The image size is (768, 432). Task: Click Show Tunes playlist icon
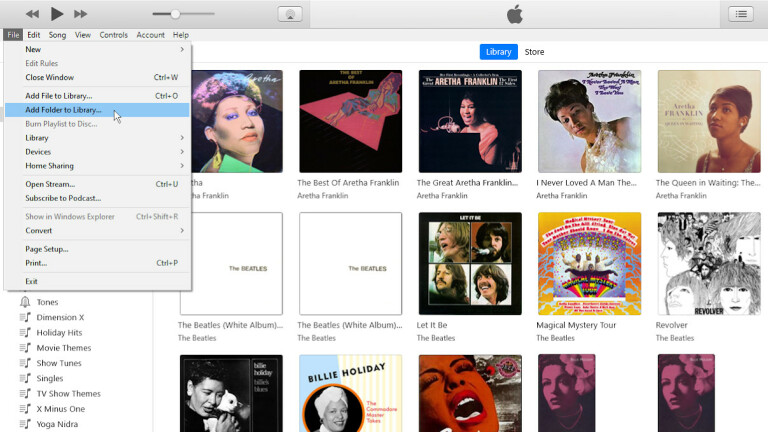[x=25, y=363]
